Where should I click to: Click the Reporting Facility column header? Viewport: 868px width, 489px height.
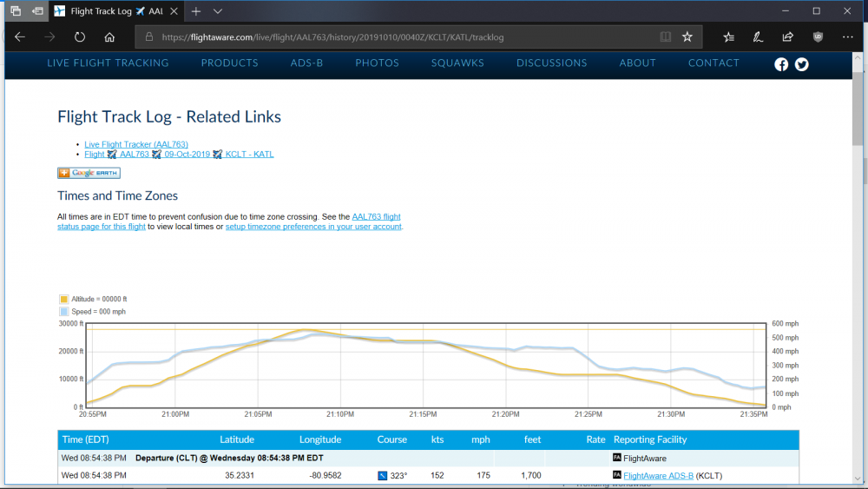[650, 439]
